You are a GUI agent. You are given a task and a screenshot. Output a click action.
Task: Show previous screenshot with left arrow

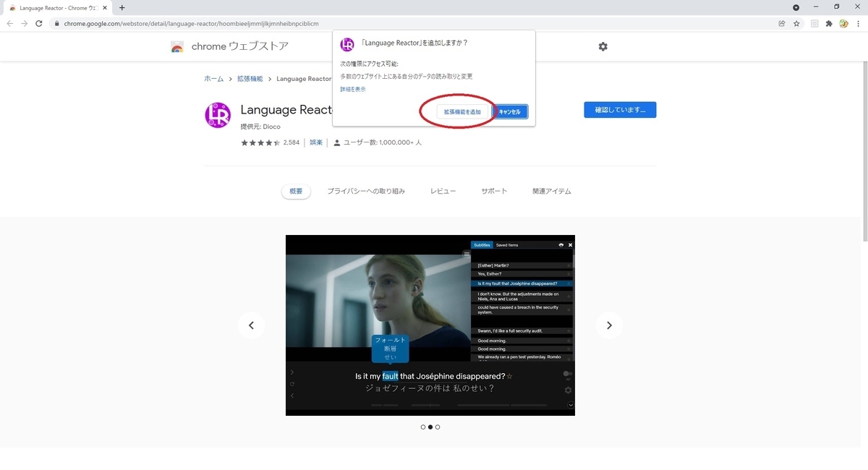click(251, 325)
